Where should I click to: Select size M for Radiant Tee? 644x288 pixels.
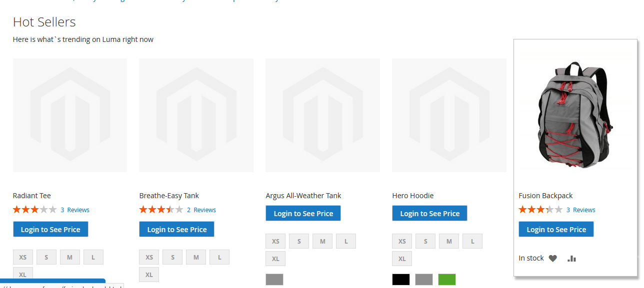[69, 257]
